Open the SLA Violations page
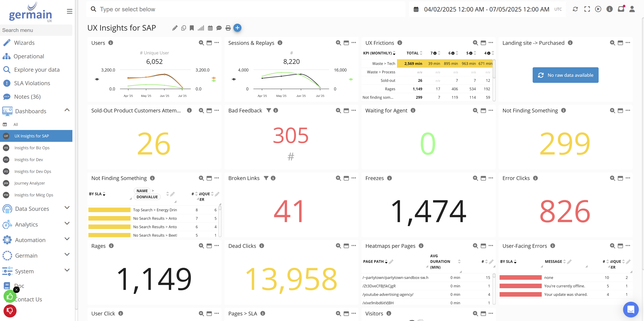This screenshot has height=321, width=644. point(32,83)
